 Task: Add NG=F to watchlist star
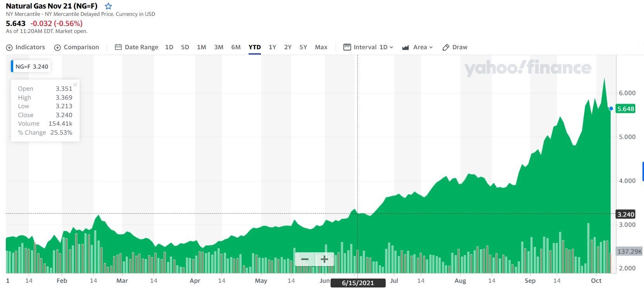(x=108, y=6)
